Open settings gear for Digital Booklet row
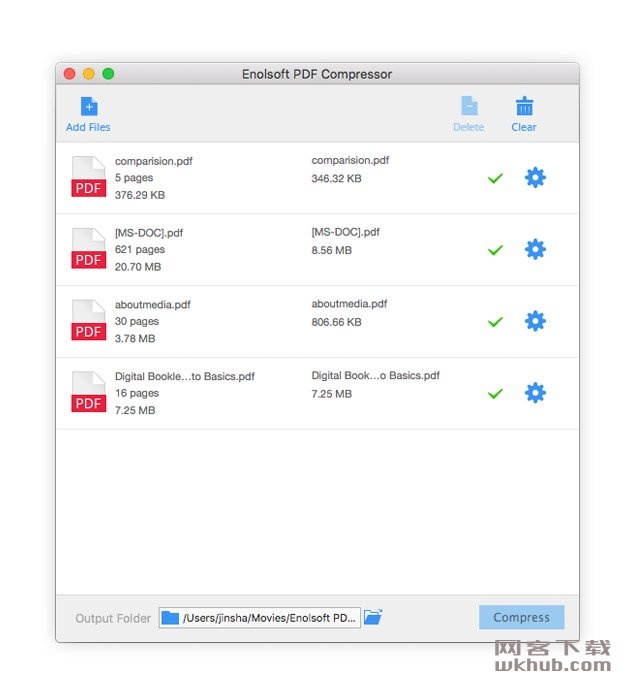 click(x=535, y=393)
